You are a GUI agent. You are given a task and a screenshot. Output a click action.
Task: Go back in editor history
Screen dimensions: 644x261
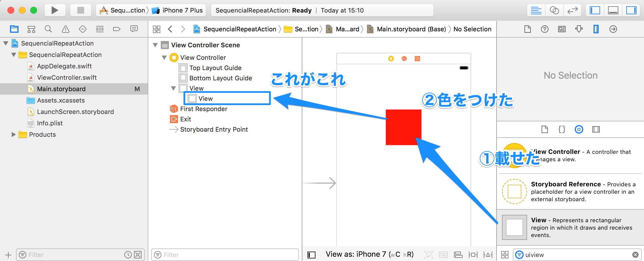coord(170,29)
